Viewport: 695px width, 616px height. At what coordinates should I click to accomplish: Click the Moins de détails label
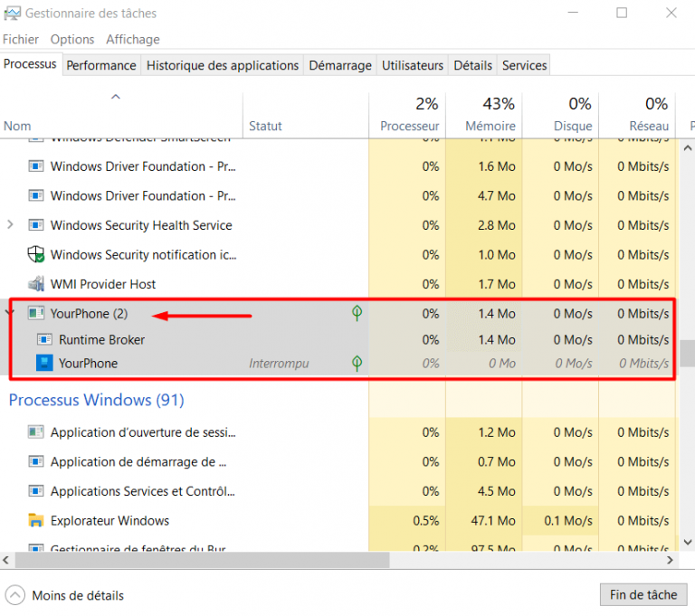point(78,595)
